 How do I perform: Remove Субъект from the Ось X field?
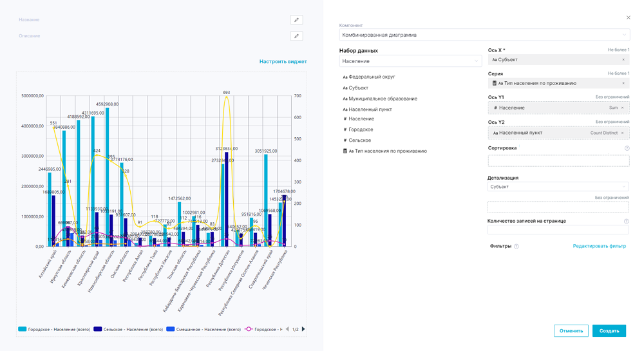pyautogui.click(x=623, y=60)
